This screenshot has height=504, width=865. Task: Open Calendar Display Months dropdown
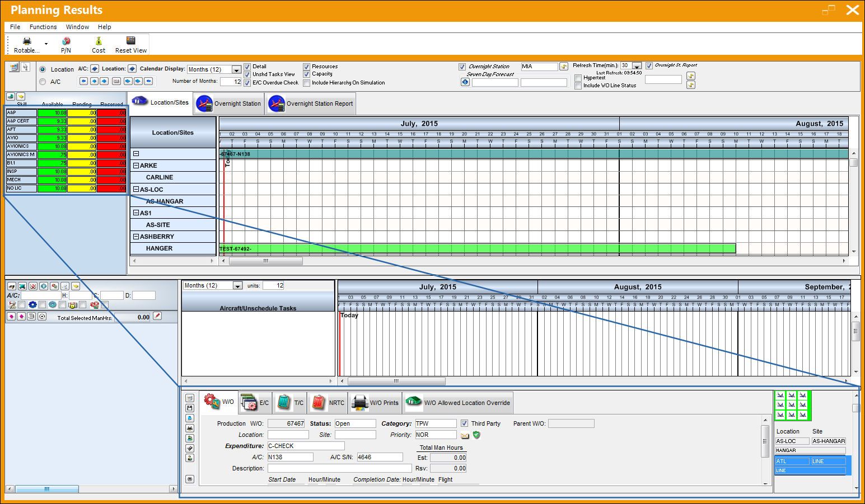(236, 70)
